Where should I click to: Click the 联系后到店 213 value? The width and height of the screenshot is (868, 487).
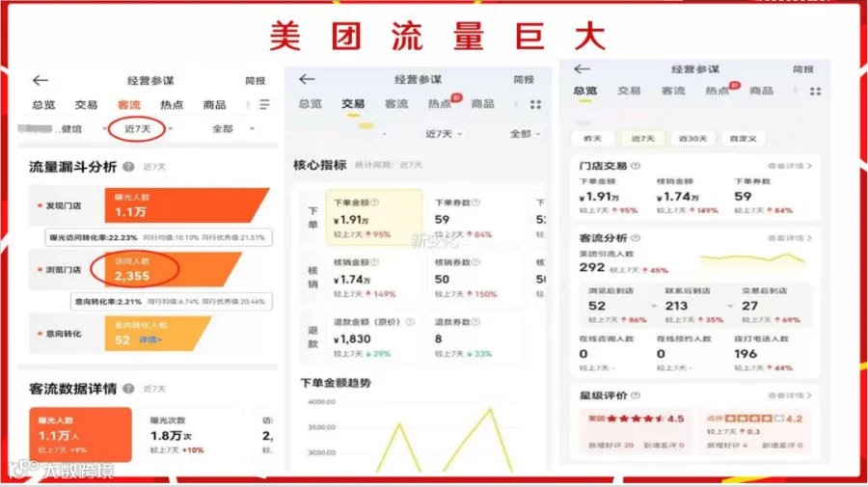[x=676, y=306]
